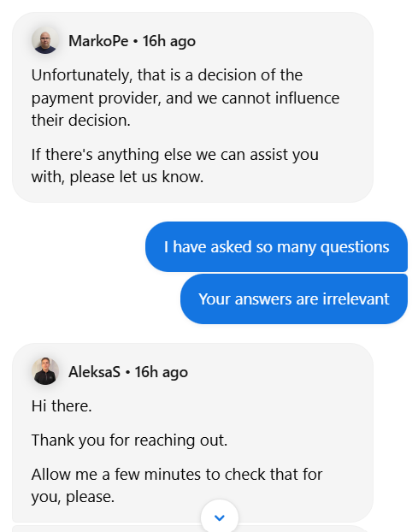Click the 16h ago timestamp beside AleksaS
This screenshot has width=418, height=532.
point(161,372)
